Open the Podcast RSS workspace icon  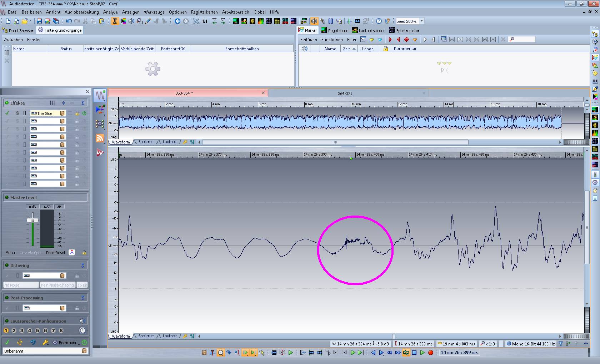click(x=100, y=138)
